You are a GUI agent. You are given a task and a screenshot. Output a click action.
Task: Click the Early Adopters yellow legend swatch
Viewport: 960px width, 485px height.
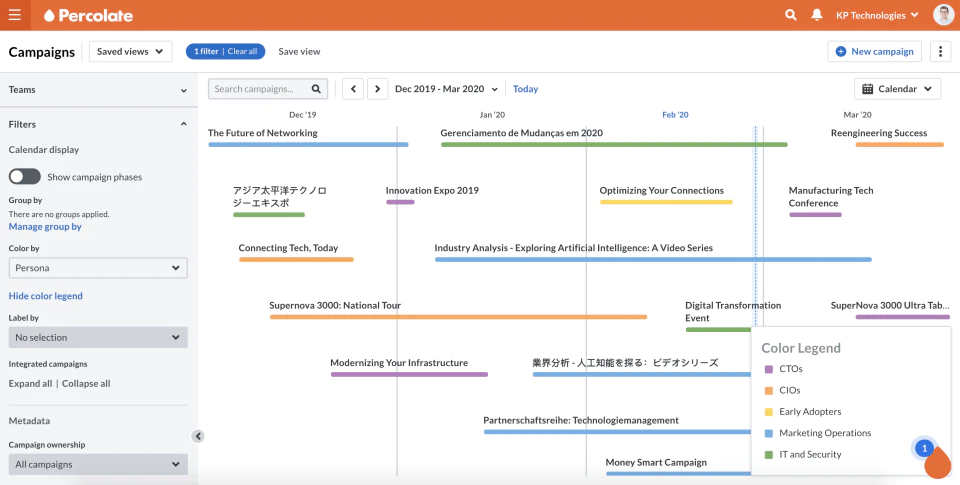769,412
